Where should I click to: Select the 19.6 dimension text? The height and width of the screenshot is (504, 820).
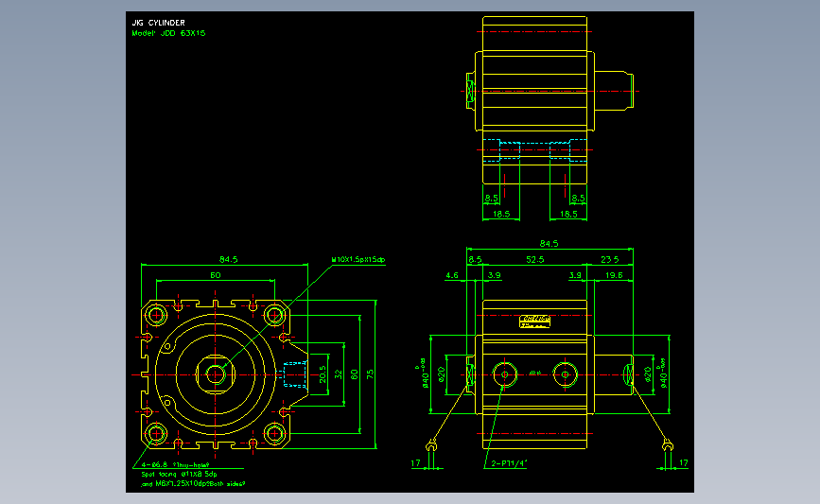pos(614,275)
